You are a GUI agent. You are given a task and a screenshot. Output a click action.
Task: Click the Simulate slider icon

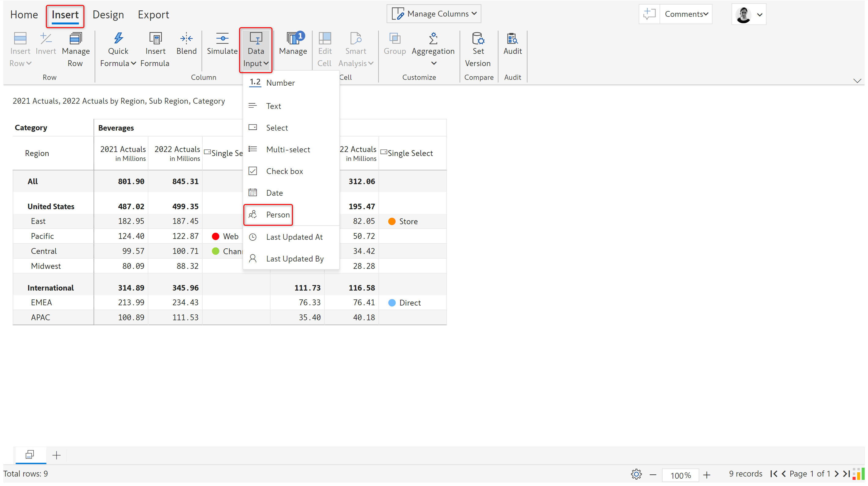click(222, 39)
